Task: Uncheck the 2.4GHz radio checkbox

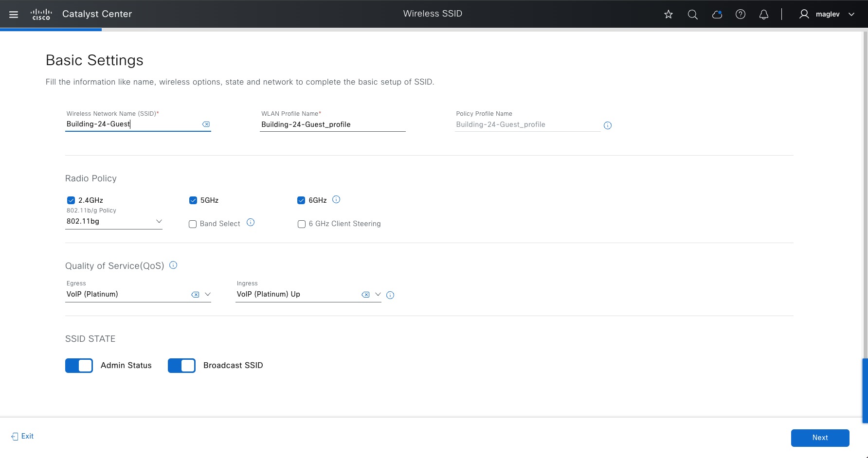Action: click(x=71, y=200)
